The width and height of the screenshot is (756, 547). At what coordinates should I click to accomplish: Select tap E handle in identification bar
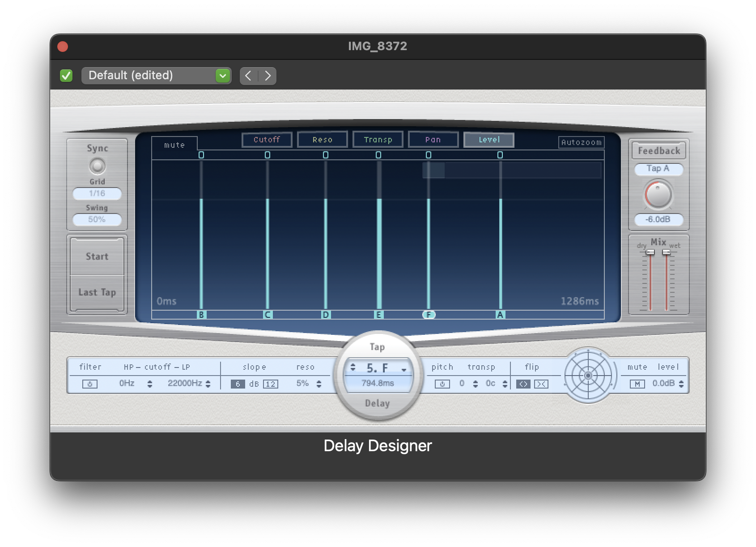378,315
